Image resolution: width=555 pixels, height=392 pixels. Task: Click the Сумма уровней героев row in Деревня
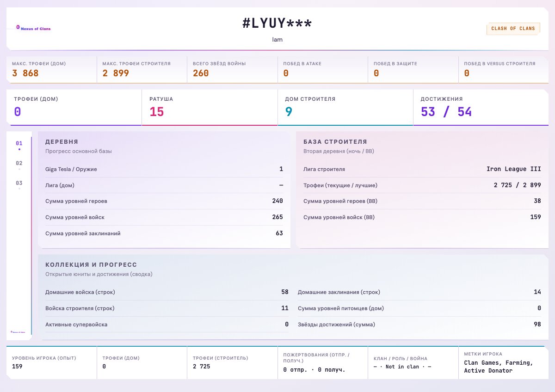tap(164, 201)
